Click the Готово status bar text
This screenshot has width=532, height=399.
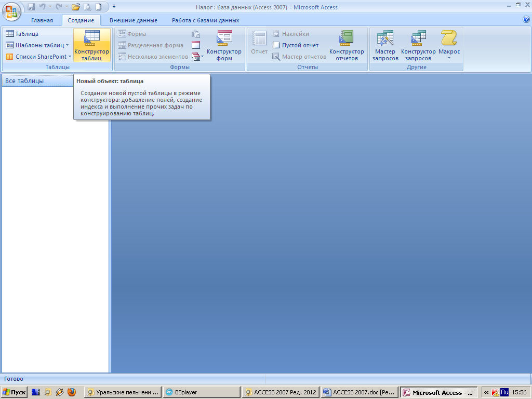[14, 379]
